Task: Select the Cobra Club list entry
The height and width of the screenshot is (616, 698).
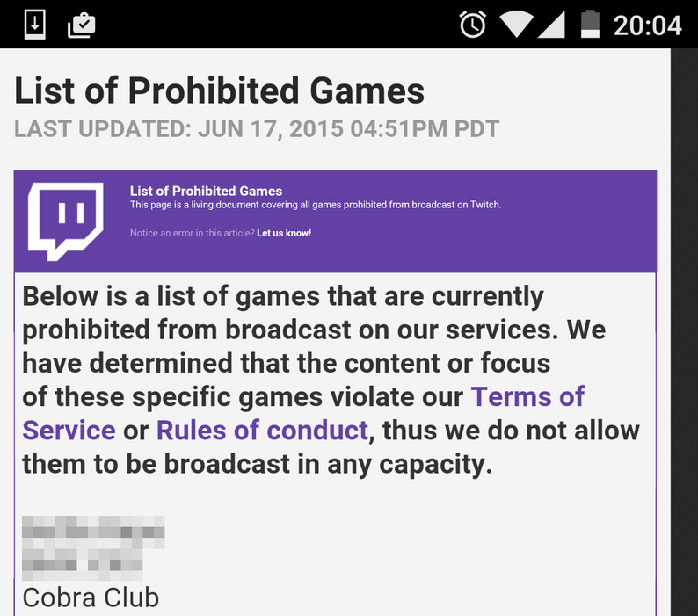Action: coord(91,598)
